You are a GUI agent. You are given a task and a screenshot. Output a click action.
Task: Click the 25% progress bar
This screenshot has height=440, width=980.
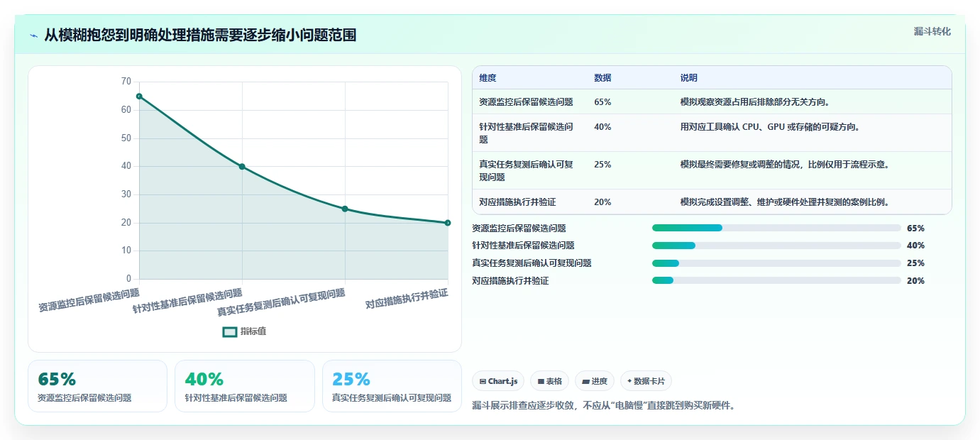tap(776, 263)
